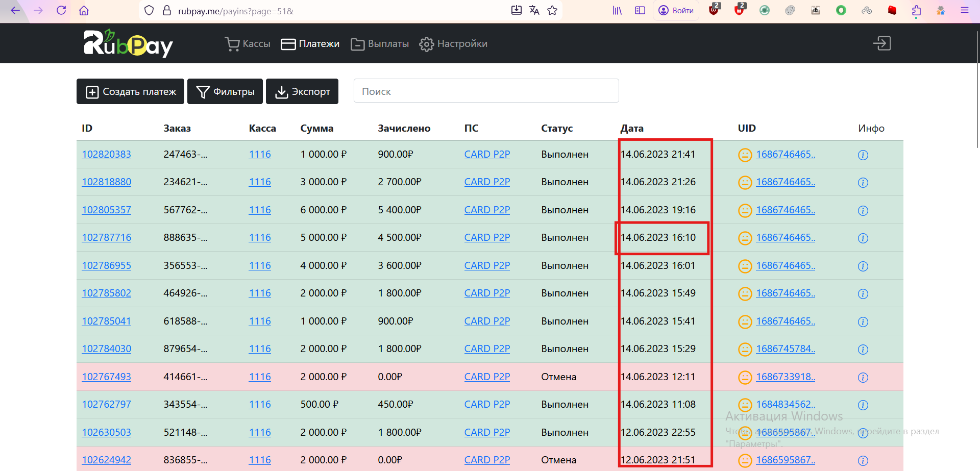Open browser extensions puzzle icon

pyautogui.click(x=916, y=11)
